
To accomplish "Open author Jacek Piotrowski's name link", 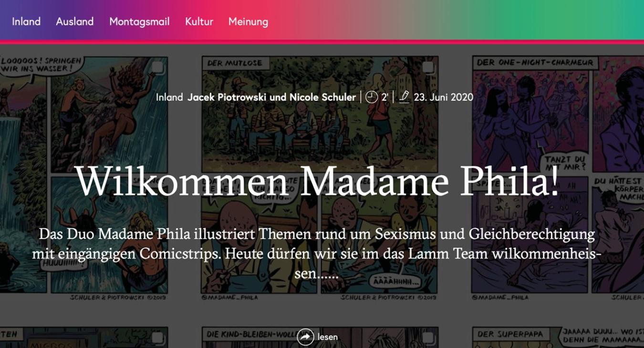I will [227, 97].
